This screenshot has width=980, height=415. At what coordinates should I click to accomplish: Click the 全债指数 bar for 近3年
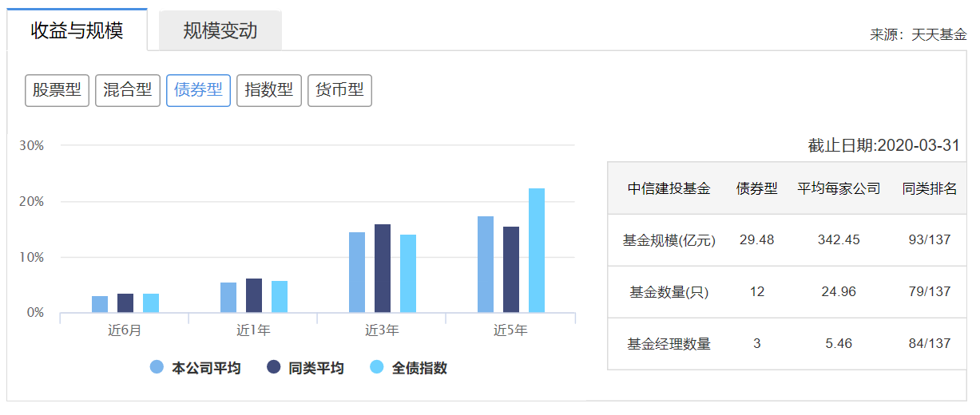[408, 274]
